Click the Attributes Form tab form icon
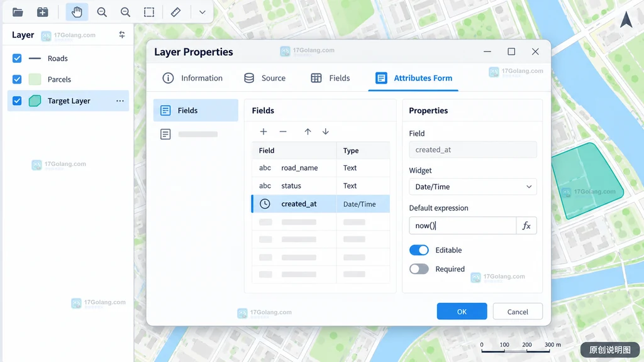This screenshot has height=362, width=644. tap(381, 78)
